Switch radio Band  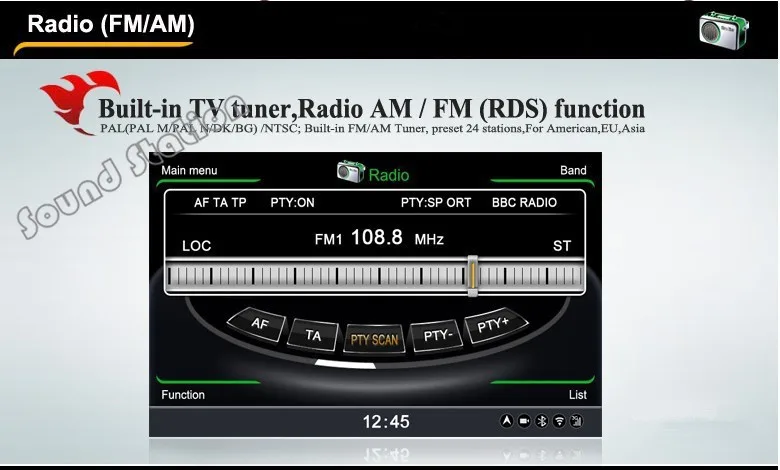click(x=573, y=171)
